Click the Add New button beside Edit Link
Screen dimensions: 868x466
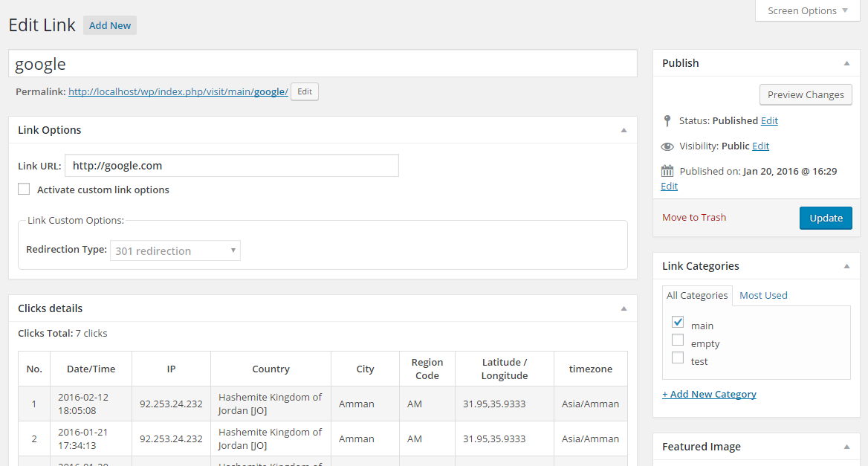[x=110, y=25]
